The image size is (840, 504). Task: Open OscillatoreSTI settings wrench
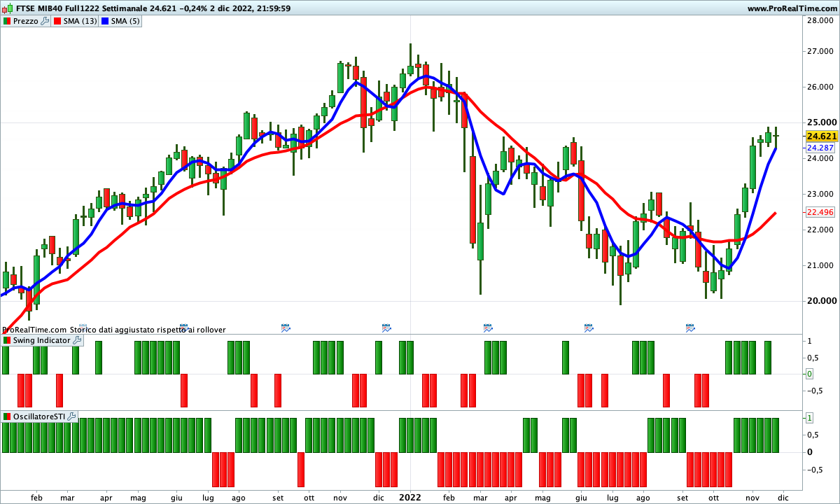pos(71,416)
